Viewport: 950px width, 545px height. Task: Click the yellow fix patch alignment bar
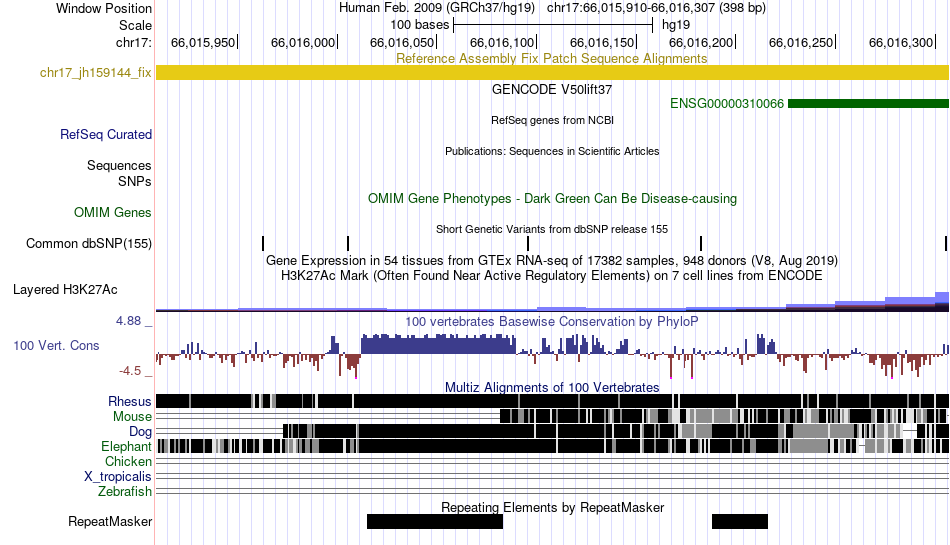click(x=553, y=73)
